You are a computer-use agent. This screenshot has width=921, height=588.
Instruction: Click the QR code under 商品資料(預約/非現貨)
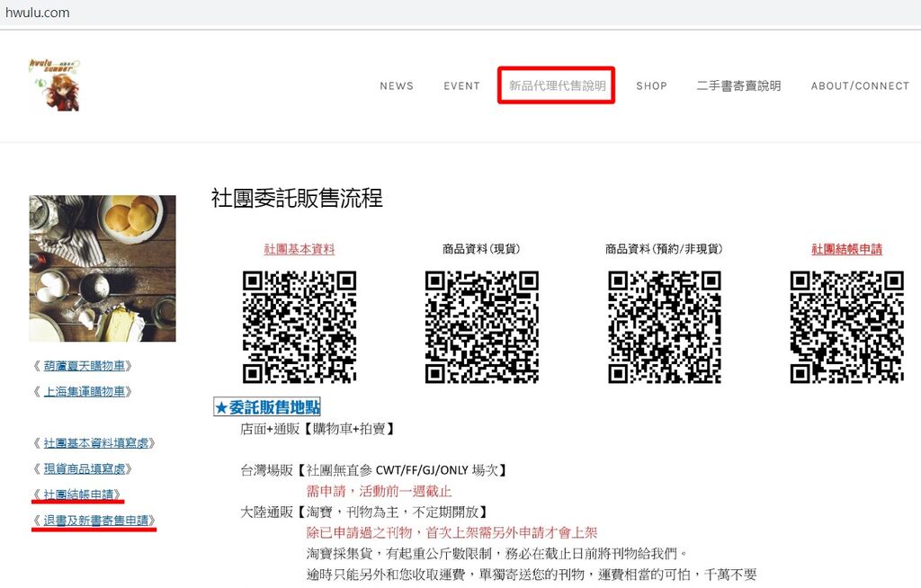(665, 327)
